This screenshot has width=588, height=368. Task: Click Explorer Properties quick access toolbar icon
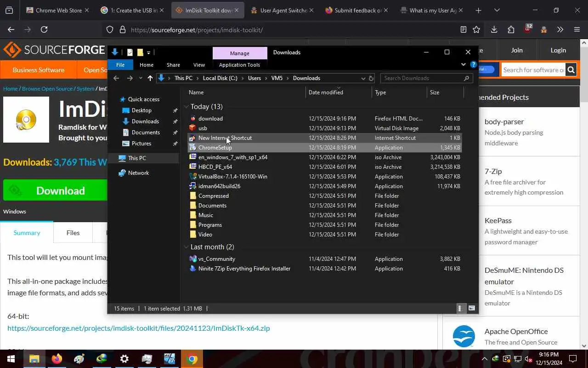130,52
